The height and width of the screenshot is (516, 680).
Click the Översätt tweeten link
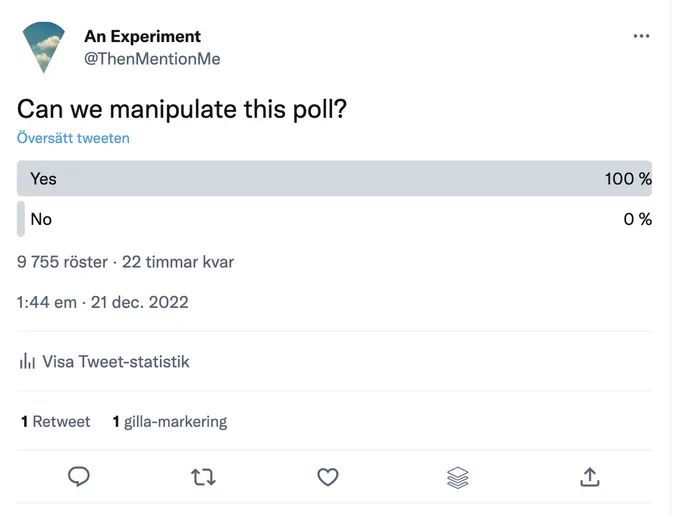73,138
